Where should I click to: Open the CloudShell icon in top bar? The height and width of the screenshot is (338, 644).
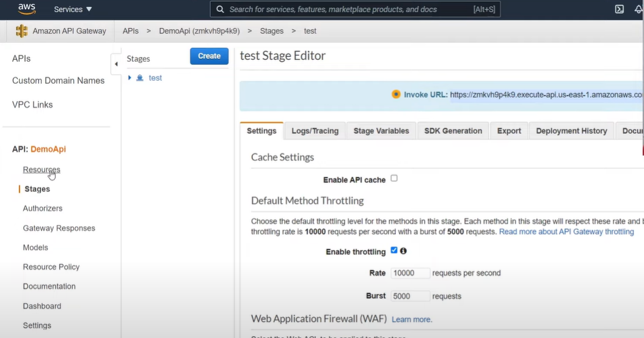pos(620,9)
